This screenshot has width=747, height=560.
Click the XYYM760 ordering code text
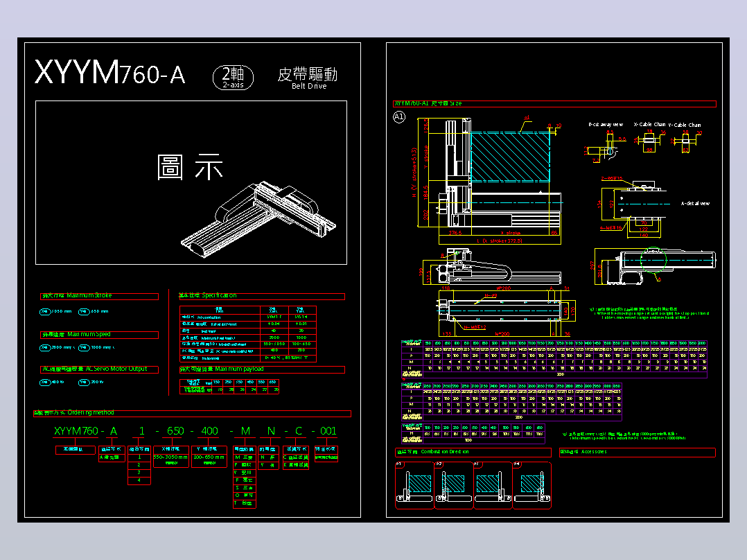[76, 431]
